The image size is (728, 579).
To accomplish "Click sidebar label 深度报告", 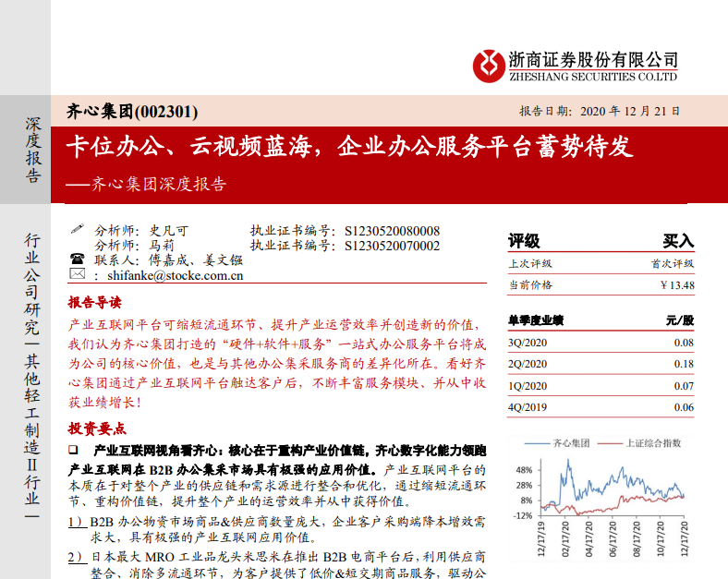I will click(33, 150).
